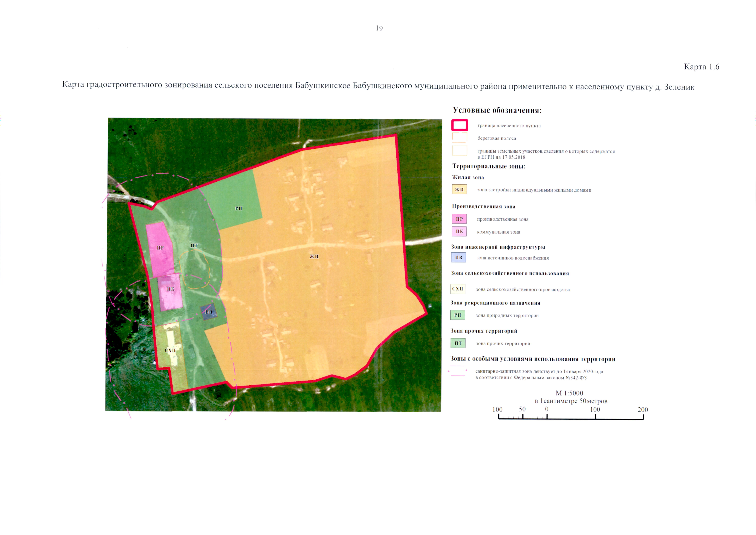Click the береговая полоса dashed legend symbol

coord(459,138)
